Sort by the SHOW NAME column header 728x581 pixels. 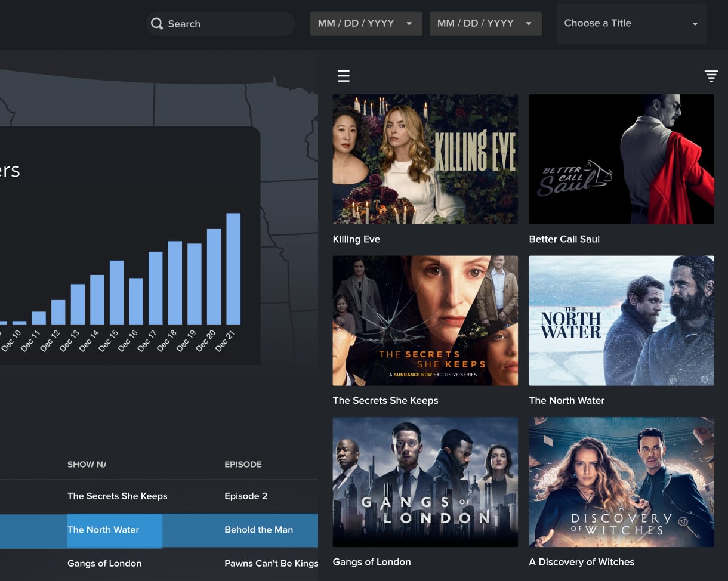(x=87, y=464)
